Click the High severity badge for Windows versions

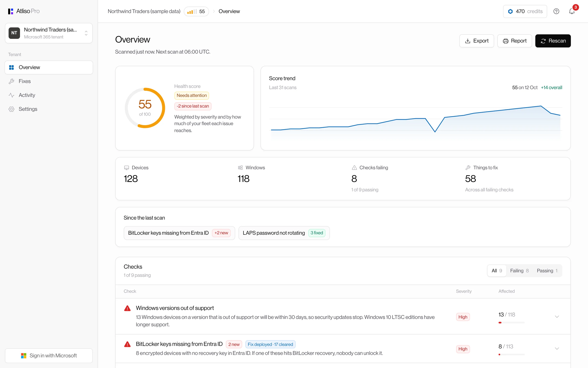point(463,317)
